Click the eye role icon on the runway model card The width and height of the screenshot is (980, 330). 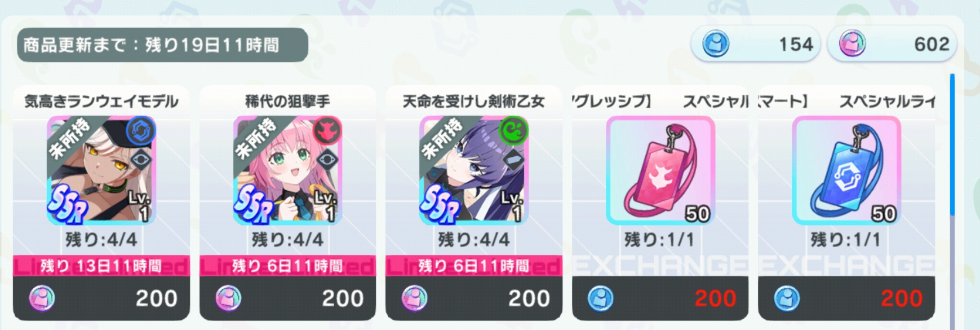point(141,160)
